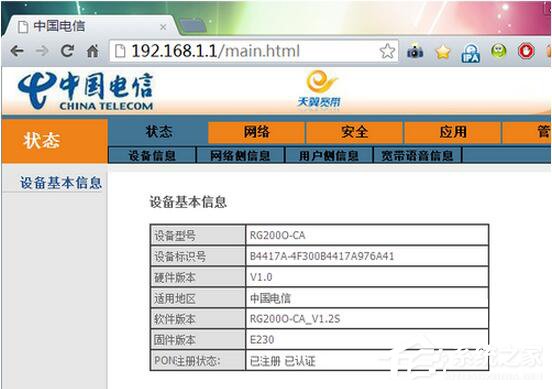
Task: Open the 应用 main menu tab
Action: coord(453,132)
